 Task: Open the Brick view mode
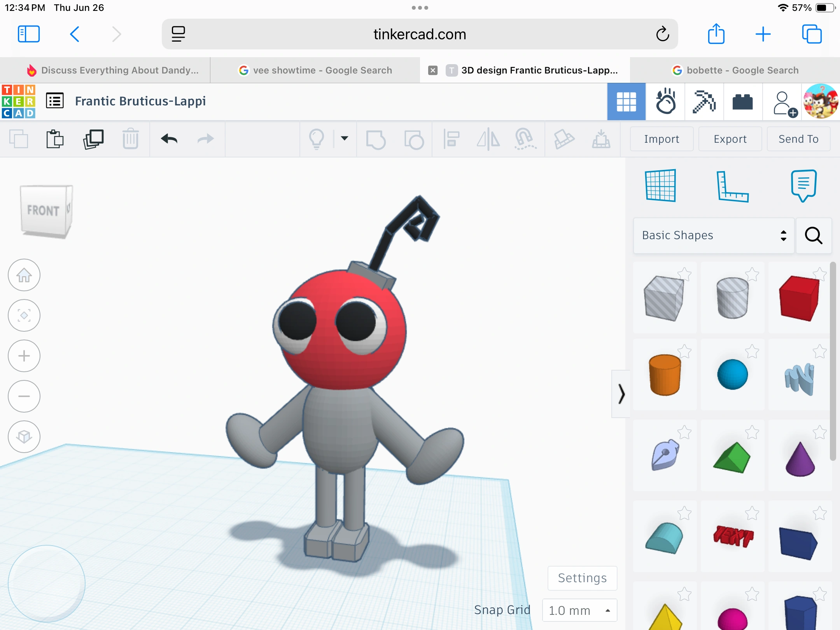click(744, 101)
